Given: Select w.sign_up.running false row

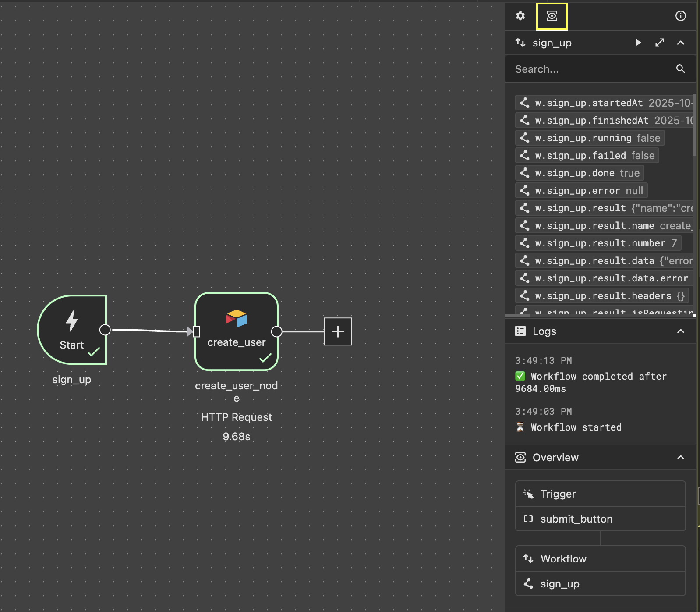Looking at the screenshot, I should (x=590, y=138).
